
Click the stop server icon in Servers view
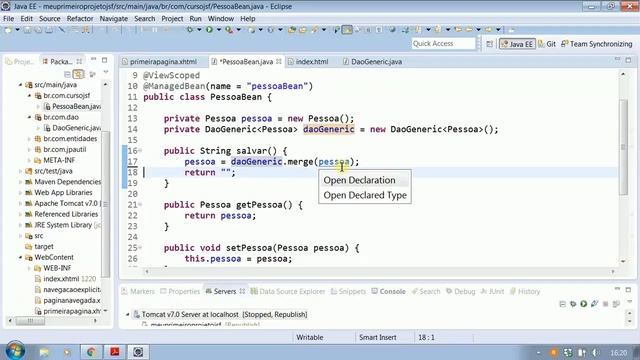pyautogui.click(x=605, y=304)
